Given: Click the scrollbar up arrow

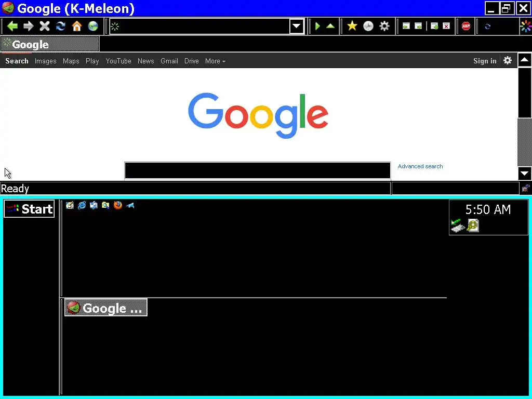Looking at the screenshot, I should pyautogui.click(x=525, y=60).
